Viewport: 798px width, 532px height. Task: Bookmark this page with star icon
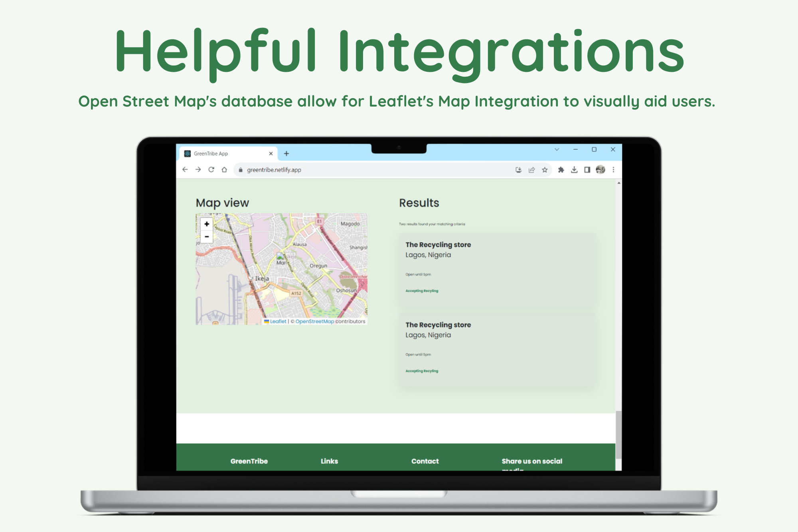pyautogui.click(x=545, y=170)
